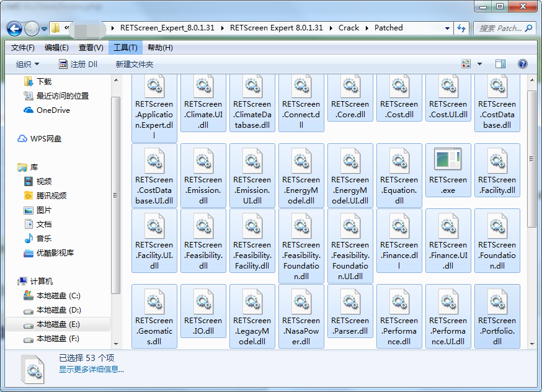Select RETScreen.Emission.dll file
The width and height of the screenshot is (542, 392).
pos(203,176)
